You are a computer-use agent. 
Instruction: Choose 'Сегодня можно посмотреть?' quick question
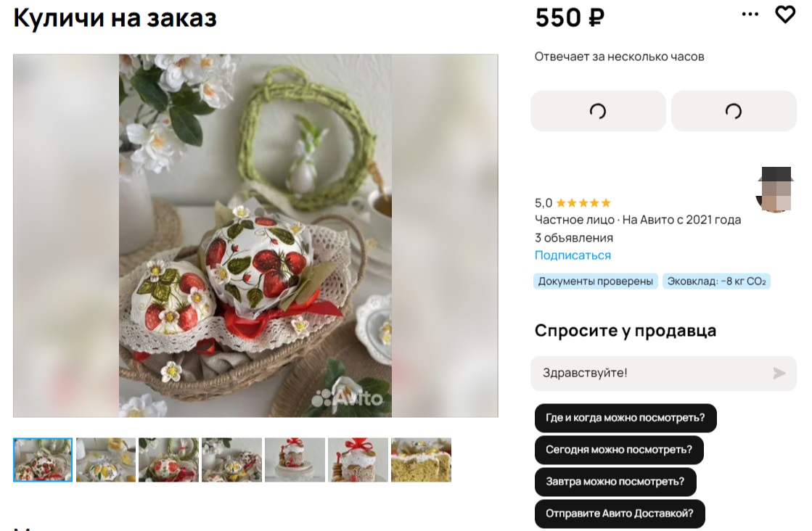pyautogui.click(x=619, y=450)
